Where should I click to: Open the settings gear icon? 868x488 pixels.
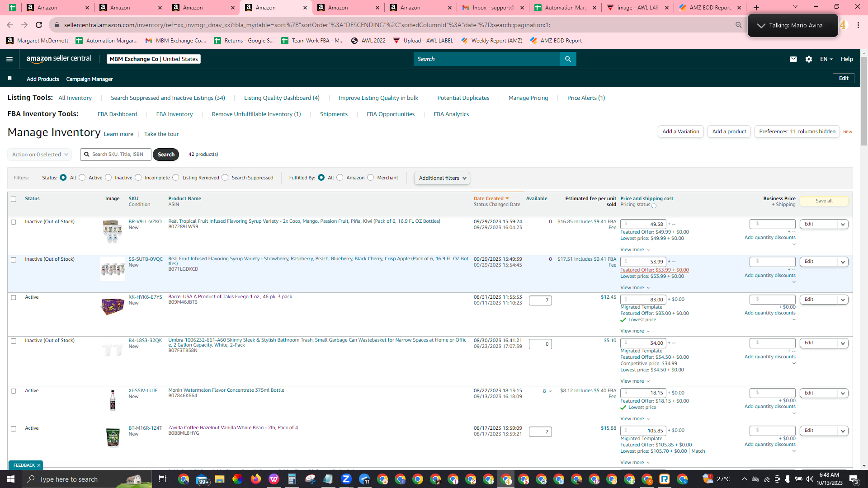coord(809,59)
